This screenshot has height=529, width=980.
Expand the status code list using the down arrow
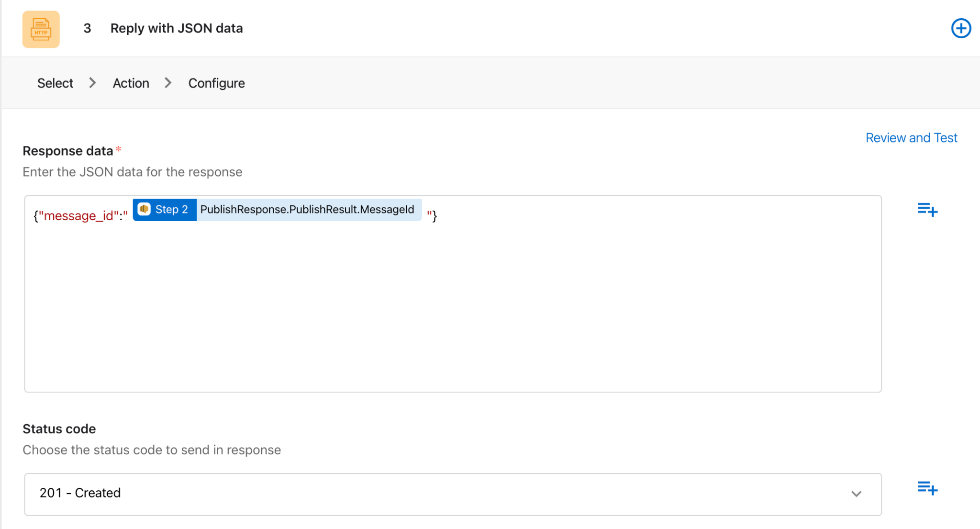[856, 494]
